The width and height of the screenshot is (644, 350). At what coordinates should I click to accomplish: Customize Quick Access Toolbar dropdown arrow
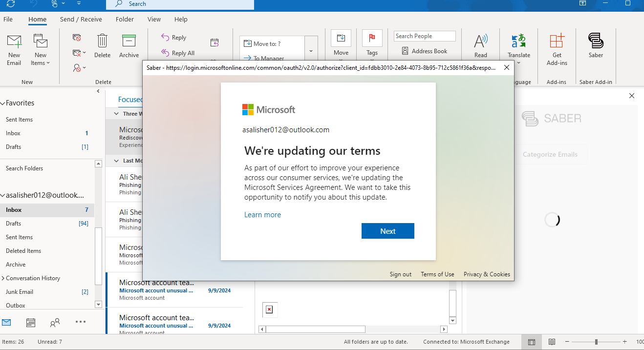(x=79, y=3)
